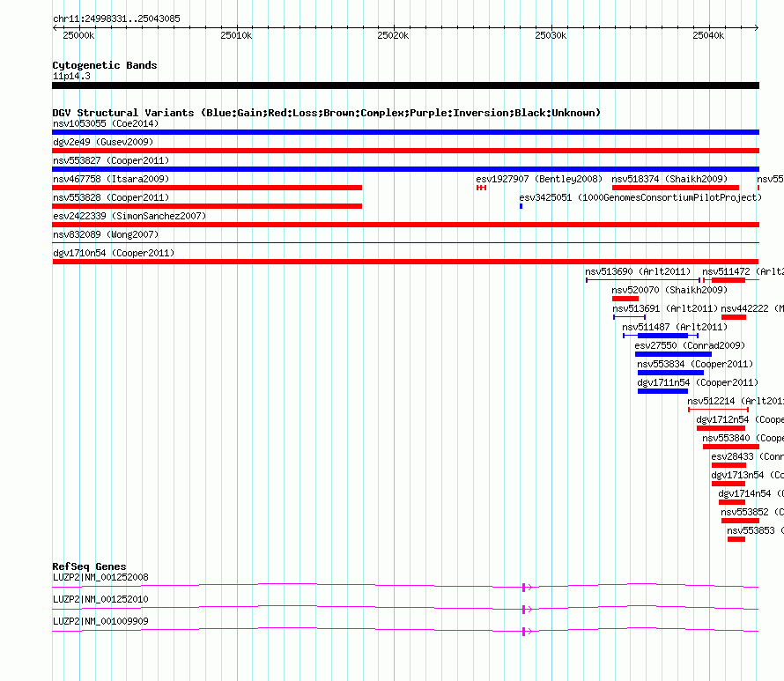
Task: Click the ruler's left arrow end
Action: click(x=55, y=28)
